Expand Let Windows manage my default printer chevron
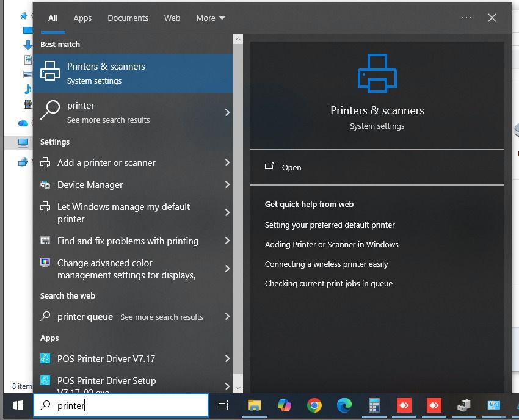This screenshot has width=519, height=420. click(x=227, y=212)
